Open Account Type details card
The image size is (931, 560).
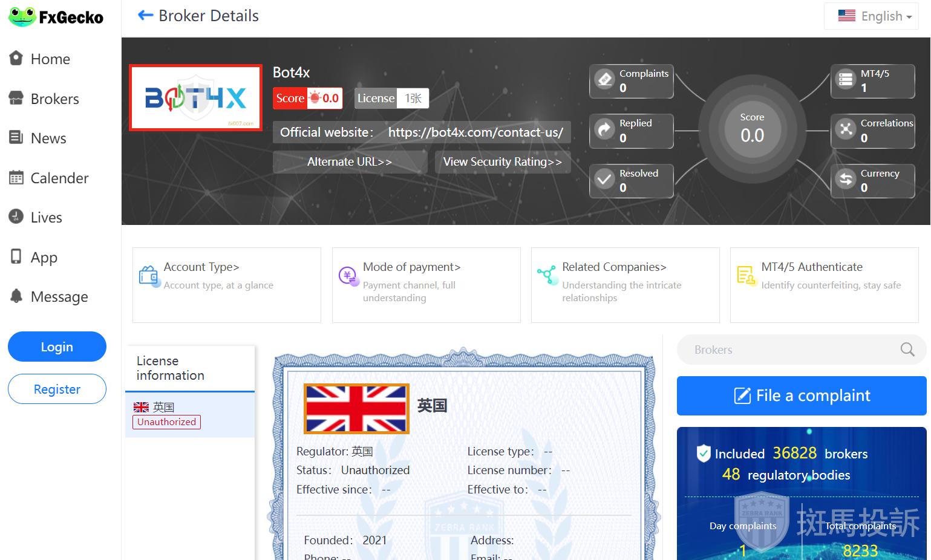227,285
